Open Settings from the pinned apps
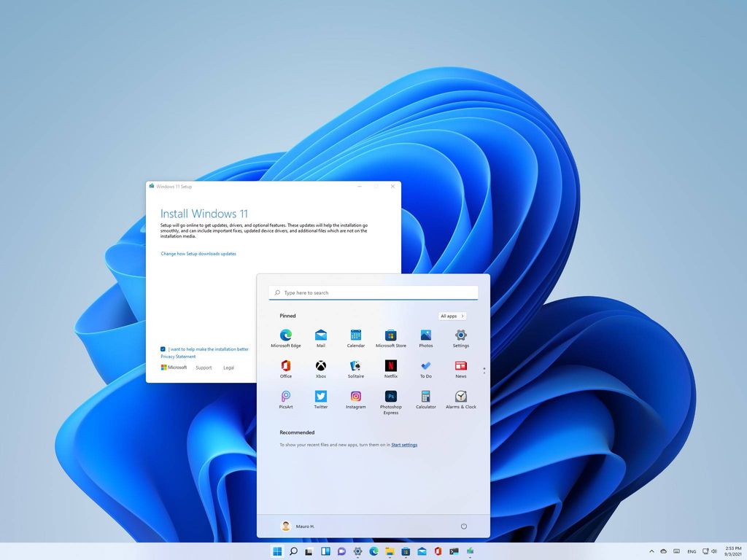The height and width of the screenshot is (560, 747). pos(460,334)
